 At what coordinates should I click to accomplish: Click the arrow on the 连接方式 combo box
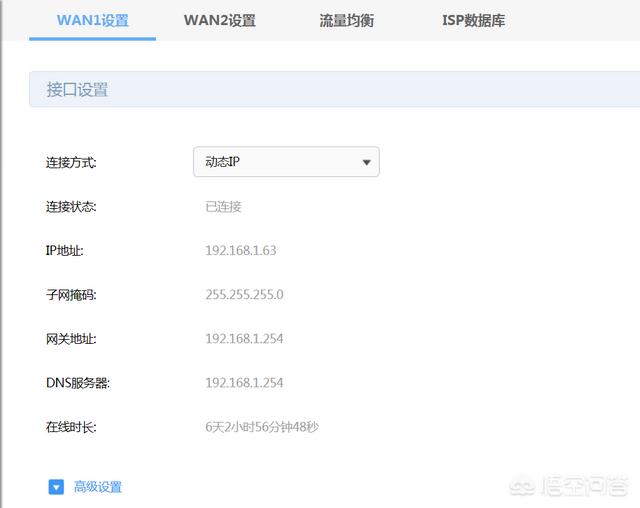[x=366, y=162]
